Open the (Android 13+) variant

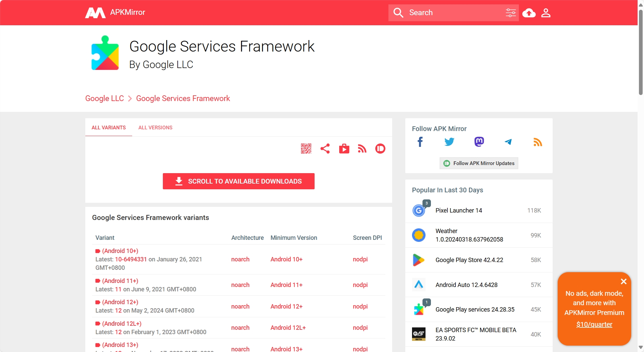tap(120, 345)
